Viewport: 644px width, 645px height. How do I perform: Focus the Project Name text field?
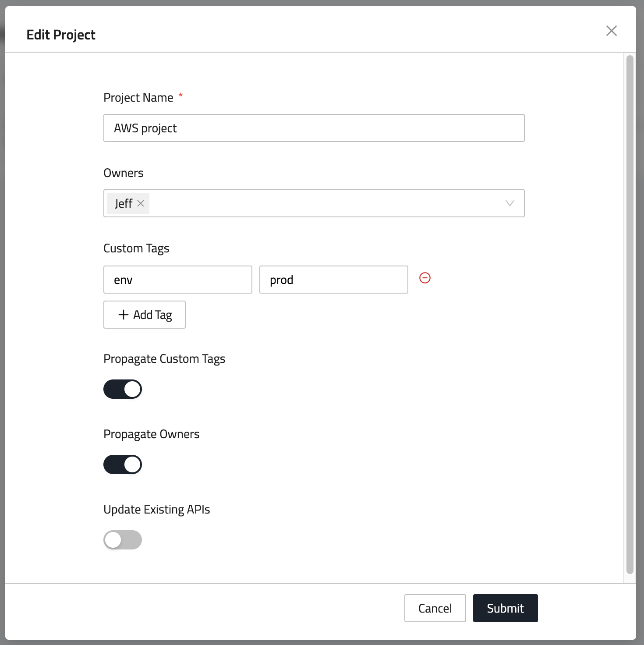tap(314, 128)
